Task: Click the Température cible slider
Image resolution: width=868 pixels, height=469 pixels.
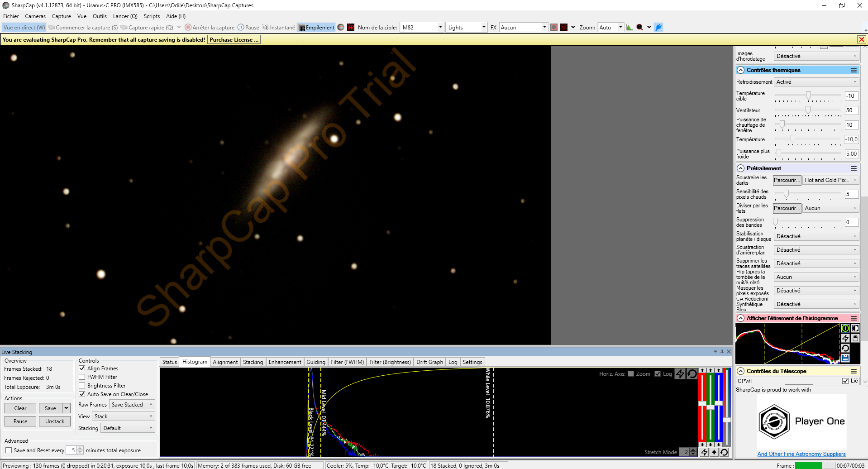Action: pos(808,96)
